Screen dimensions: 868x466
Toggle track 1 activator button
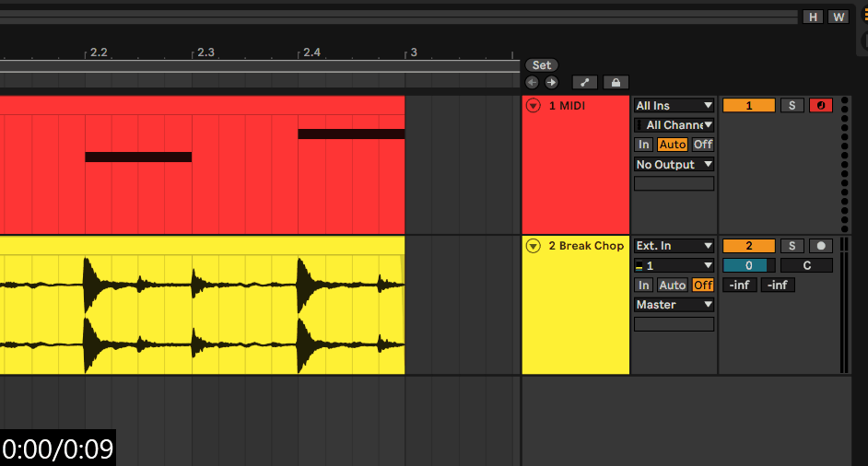click(x=749, y=106)
